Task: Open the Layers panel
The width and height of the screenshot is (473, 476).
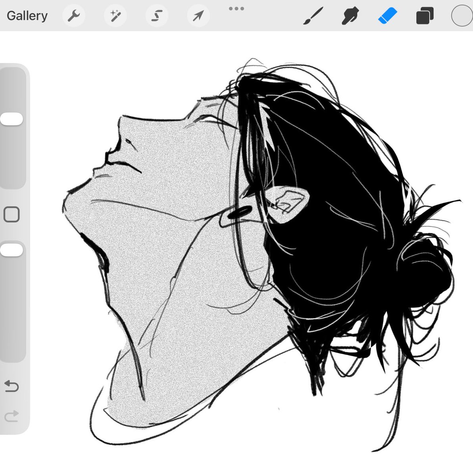Action: click(x=425, y=16)
